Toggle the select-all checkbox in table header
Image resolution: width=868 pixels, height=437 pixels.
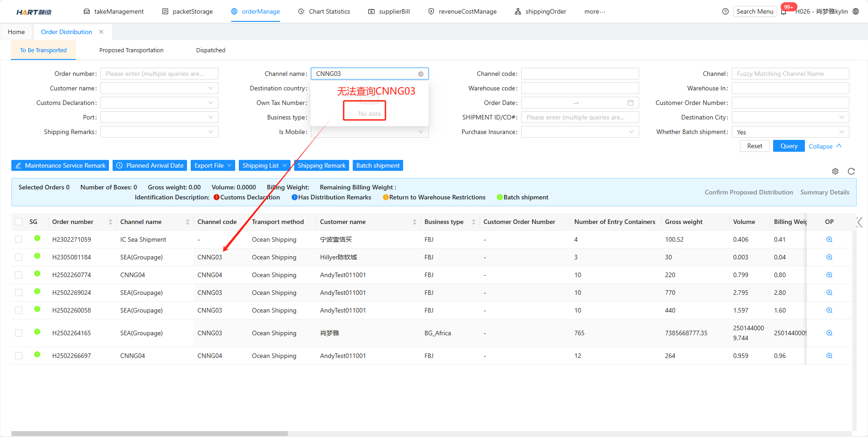pyautogui.click(x=19, y=222)
